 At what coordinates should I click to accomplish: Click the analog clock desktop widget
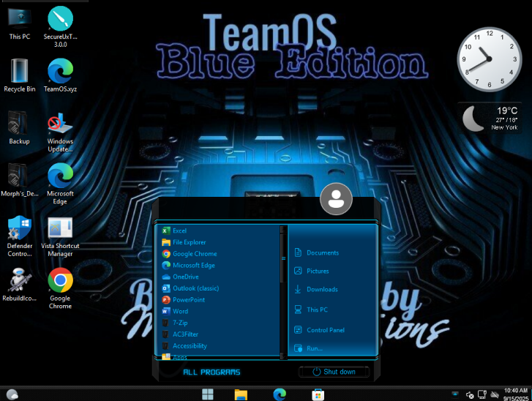pos(489,59)
